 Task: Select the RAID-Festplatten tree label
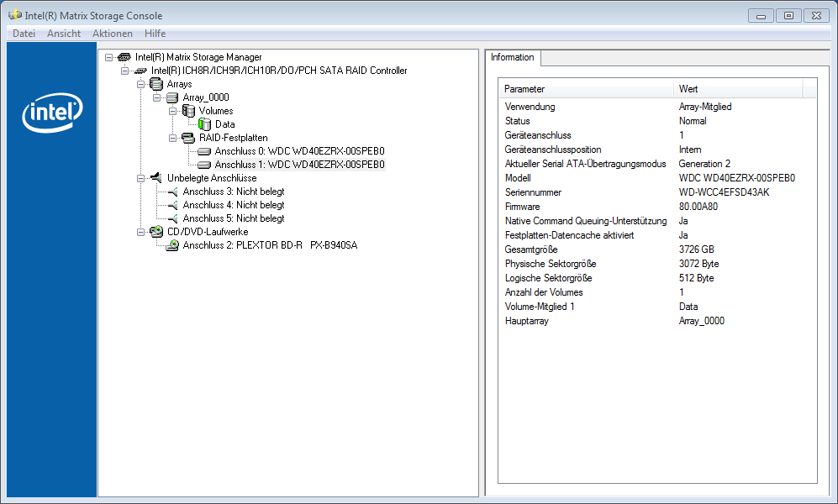pos(233,138)
